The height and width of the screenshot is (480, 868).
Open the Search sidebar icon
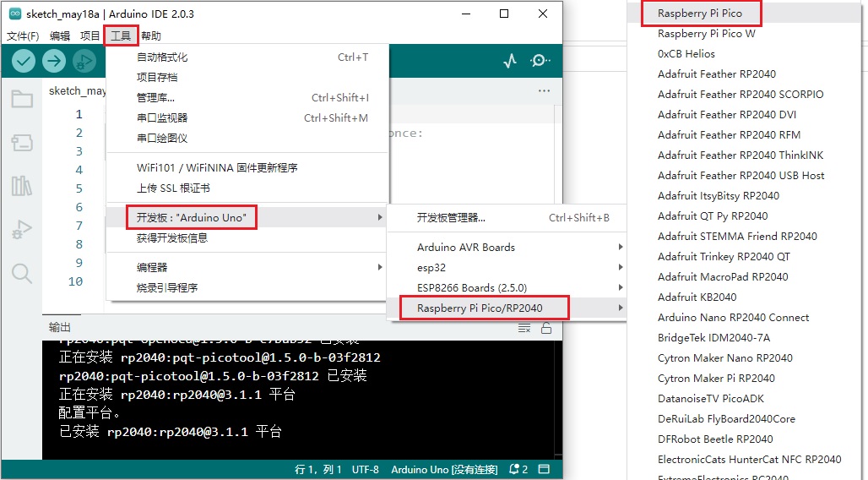coord(22,273)
